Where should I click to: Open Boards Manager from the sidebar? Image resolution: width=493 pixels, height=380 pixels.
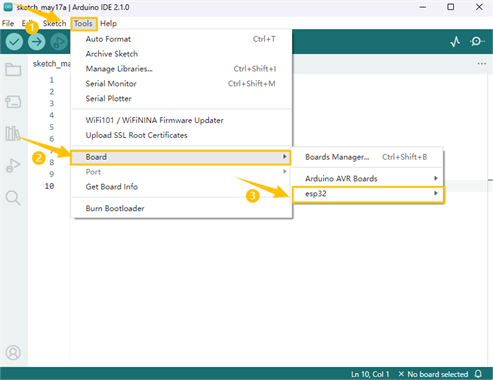click(x=13, y=102)
